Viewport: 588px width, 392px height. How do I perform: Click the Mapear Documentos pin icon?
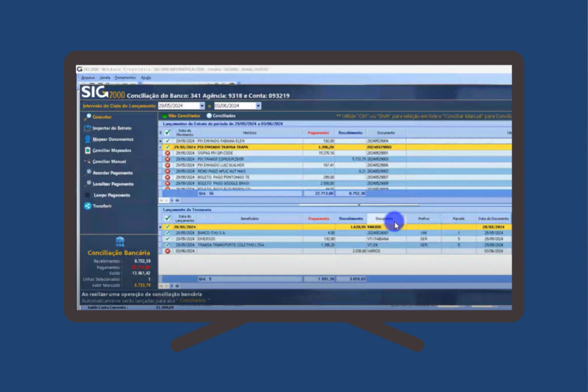pos(88,139)
